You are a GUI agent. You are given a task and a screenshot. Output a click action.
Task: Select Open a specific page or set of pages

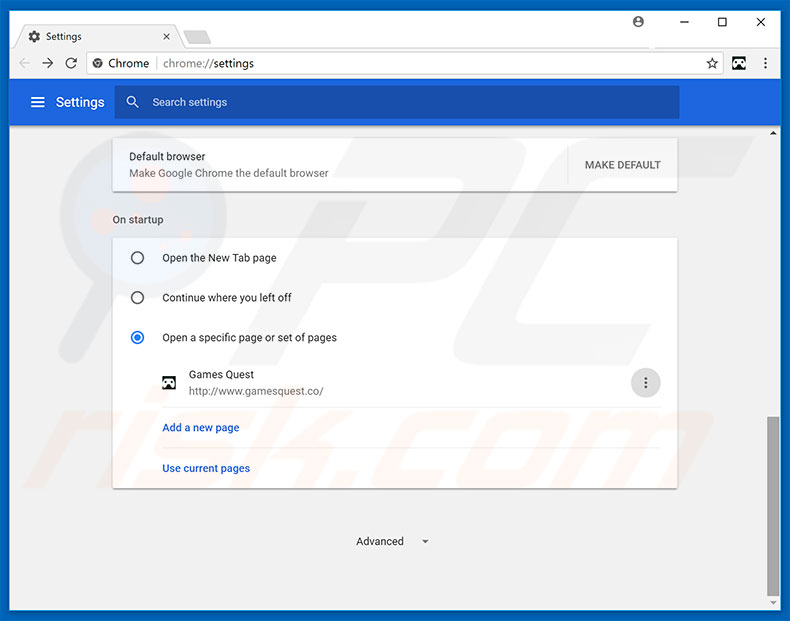point(138,337)
